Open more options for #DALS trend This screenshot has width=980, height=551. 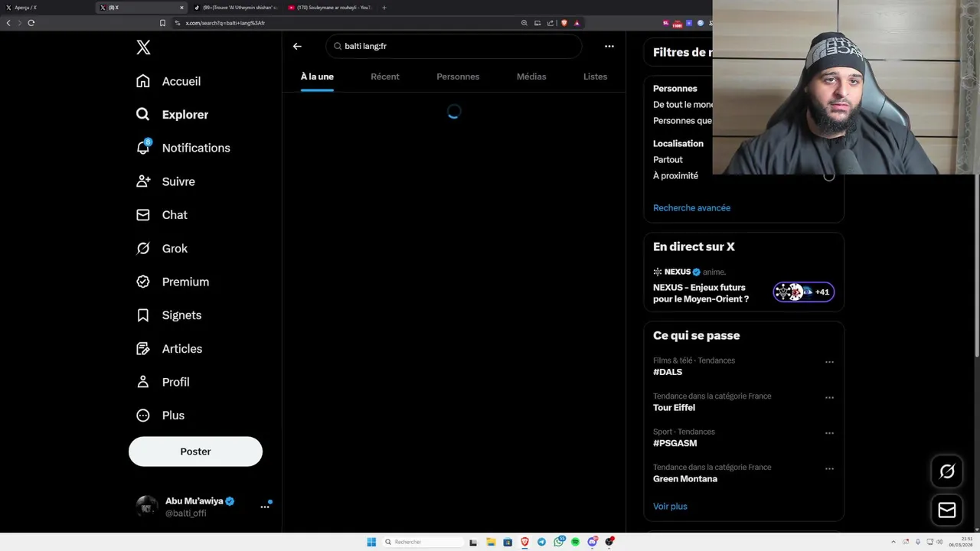coord(829,362)
